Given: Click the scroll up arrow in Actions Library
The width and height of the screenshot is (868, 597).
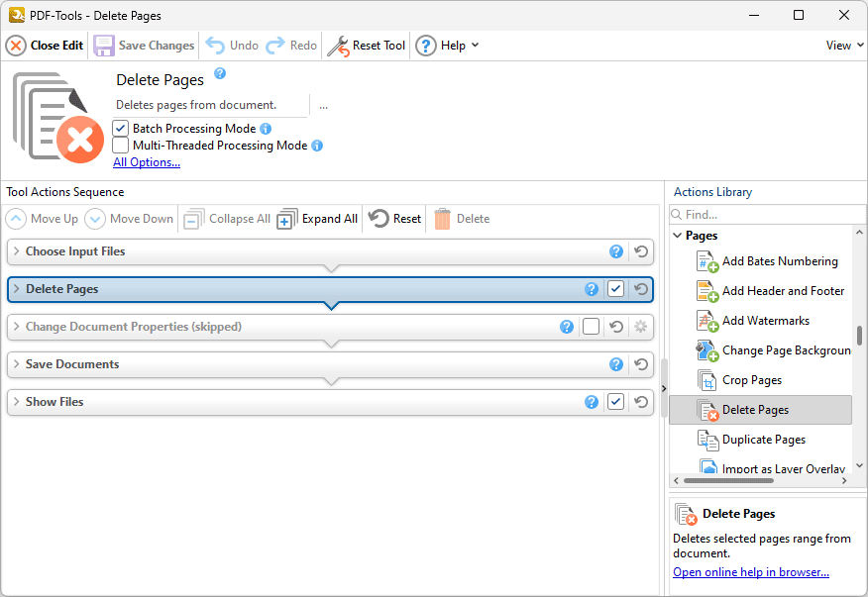Looking at the screenshot, I should pos(860,233).
